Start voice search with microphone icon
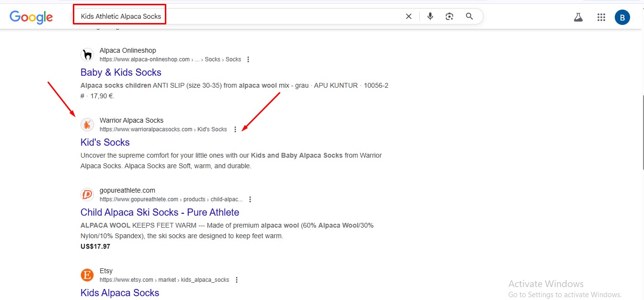The width and height of the screenshot is (644, 300). click(430, 16)
